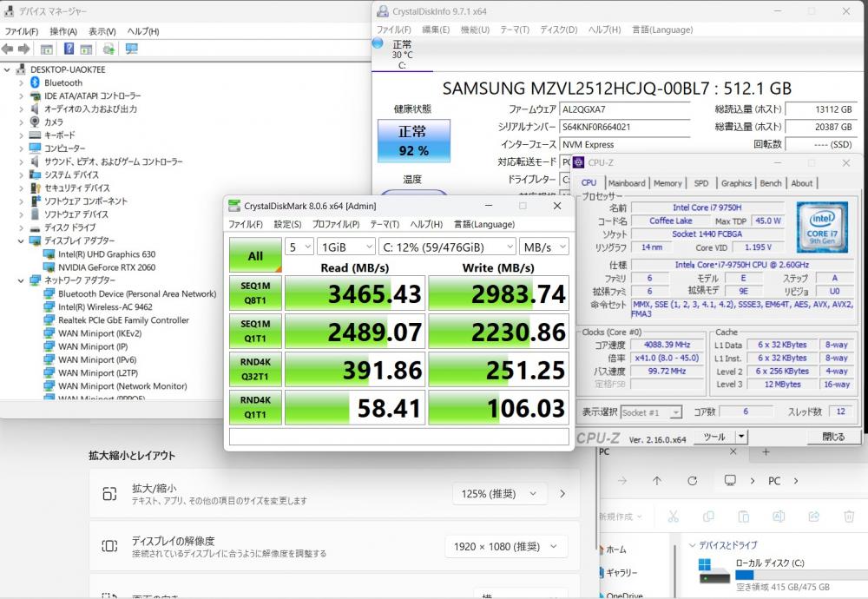
Task: Switch to the Graphics tab in CPU-Z
Action: [x=736, y=183]
